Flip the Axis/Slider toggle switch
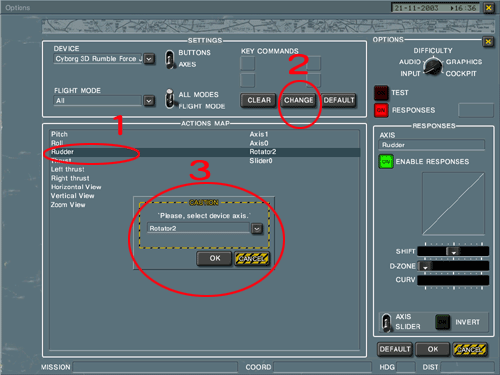 [386, 322]
